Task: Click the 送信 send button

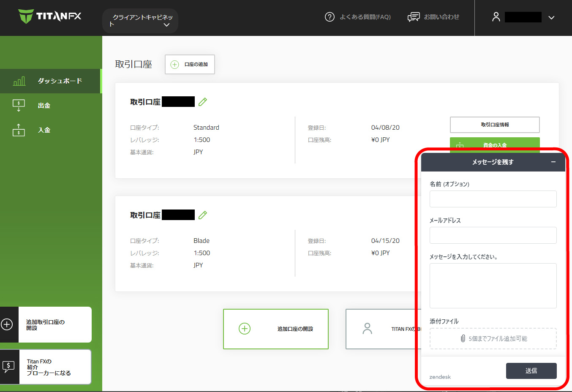Action: click(531, 371)
